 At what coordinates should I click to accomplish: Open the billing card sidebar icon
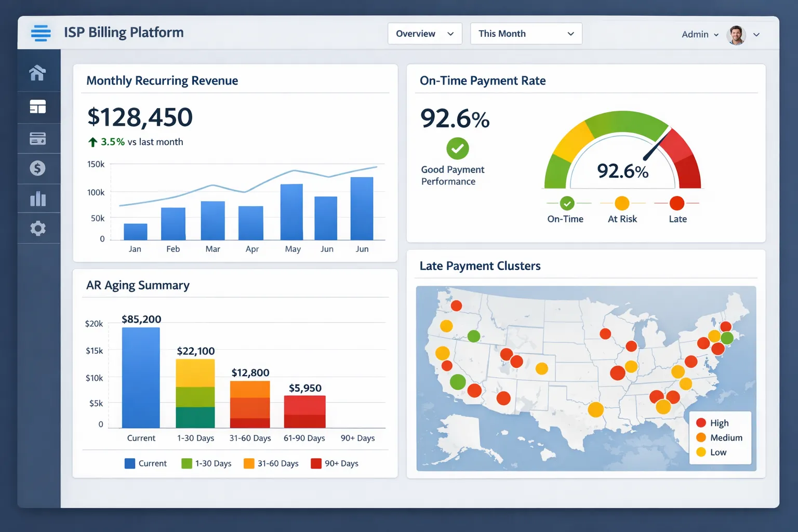click(37, 138)
